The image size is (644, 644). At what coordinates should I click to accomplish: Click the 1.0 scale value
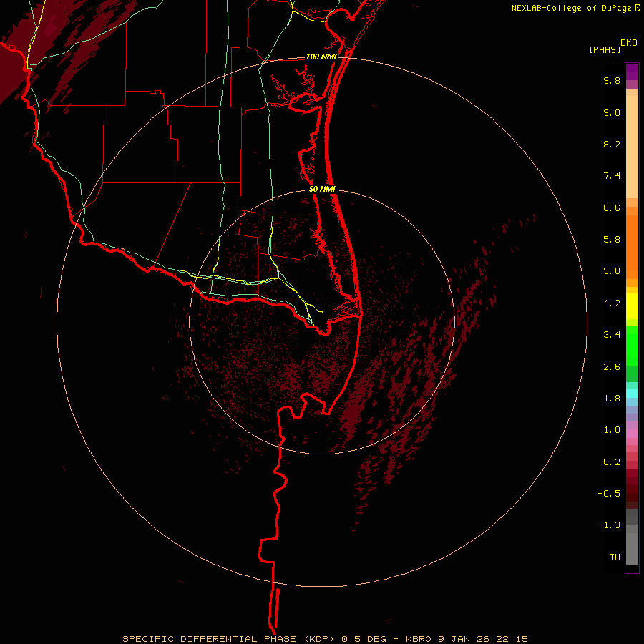click(x=612, y=429)
